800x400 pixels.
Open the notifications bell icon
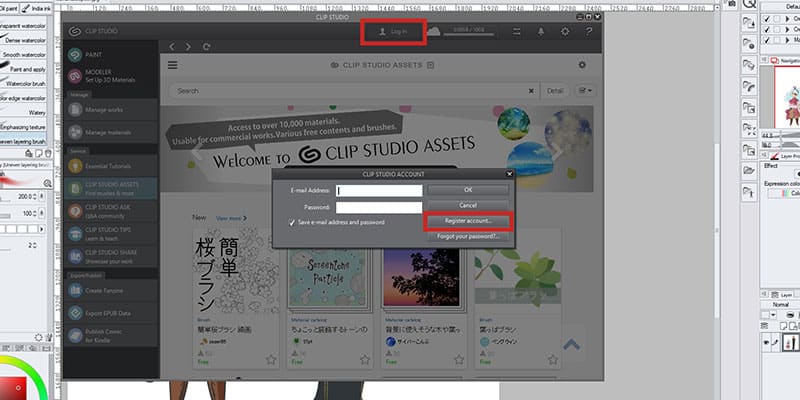[541, 32]
